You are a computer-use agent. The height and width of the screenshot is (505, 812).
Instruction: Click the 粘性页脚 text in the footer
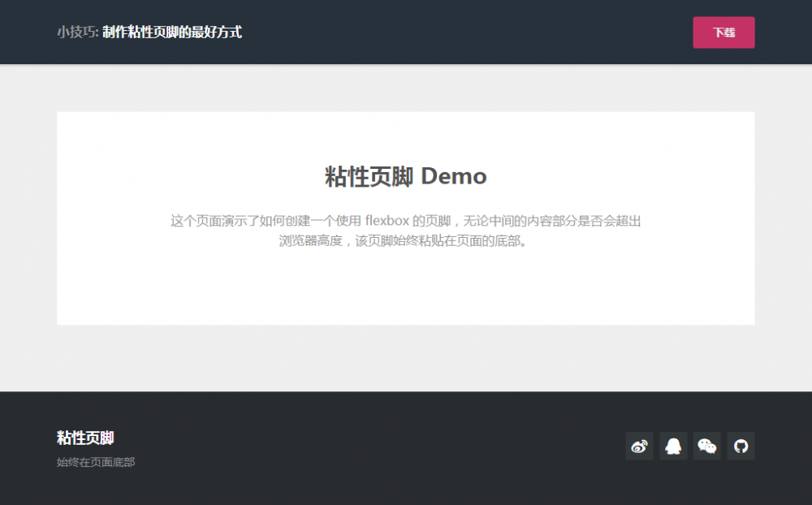coord(84,437)
